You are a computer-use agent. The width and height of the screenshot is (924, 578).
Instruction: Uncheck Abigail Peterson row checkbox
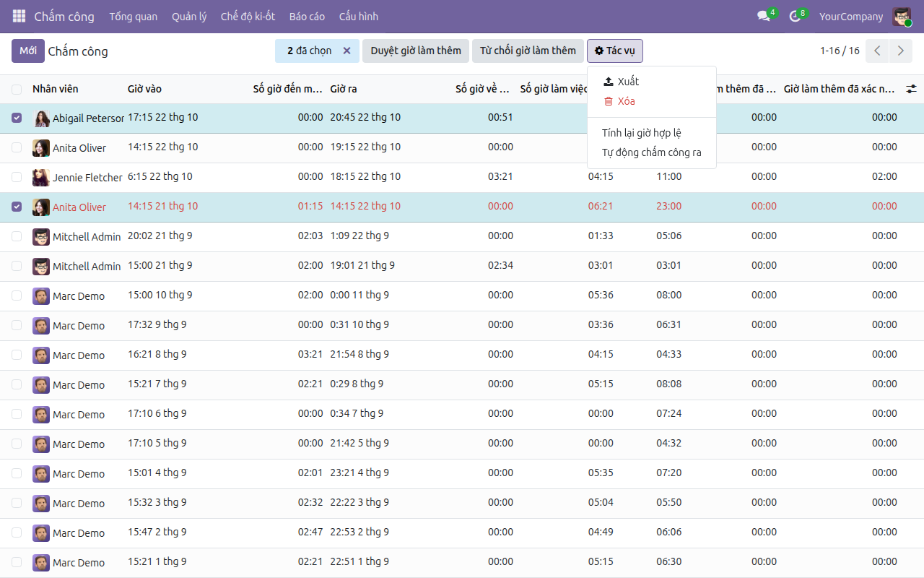click(x=17, y=118)
